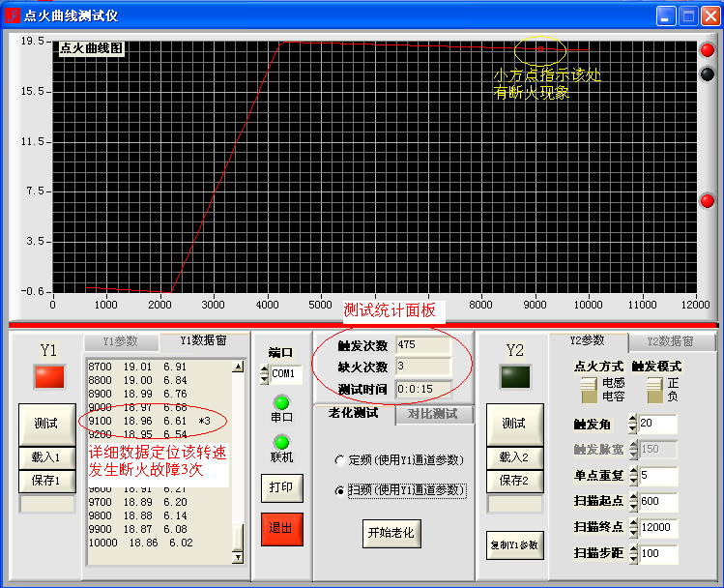Toggle the 点火方式 电感/电容 switch
724x588 pixels.
click(589, 390)
